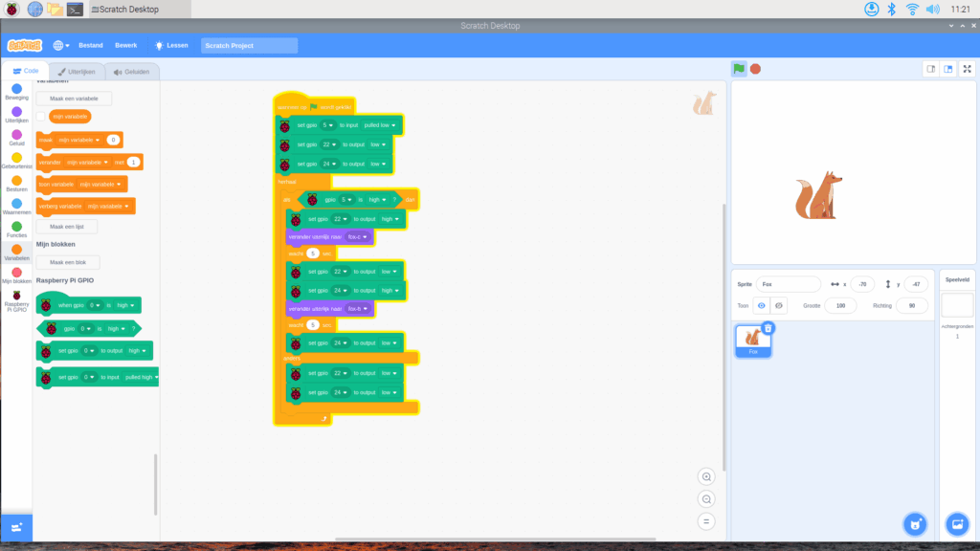Switch to the Geluiden tab
Screen dimensions: 980x551
[131, 72]
